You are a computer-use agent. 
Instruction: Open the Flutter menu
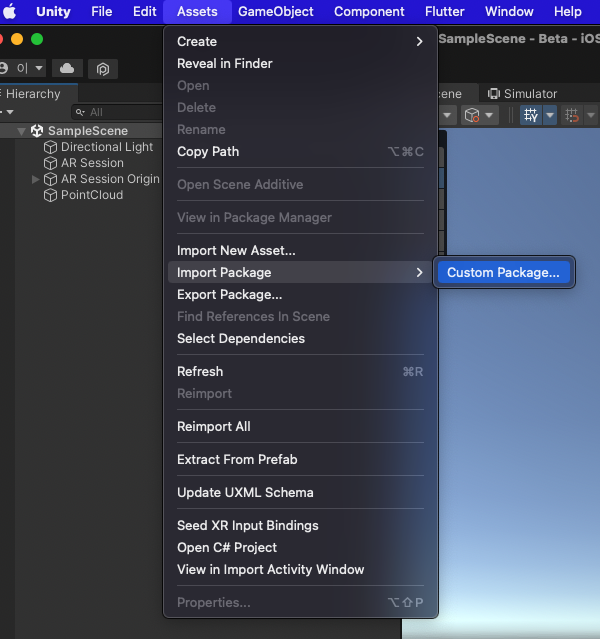tap(445, 11)
